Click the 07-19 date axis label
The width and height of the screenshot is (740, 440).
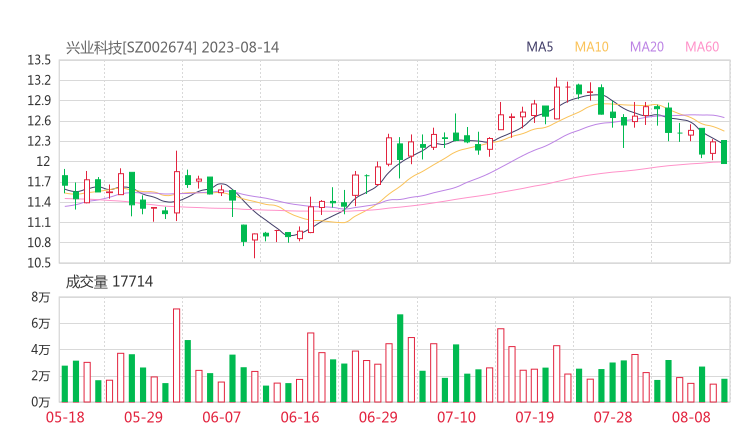[534, 417]
